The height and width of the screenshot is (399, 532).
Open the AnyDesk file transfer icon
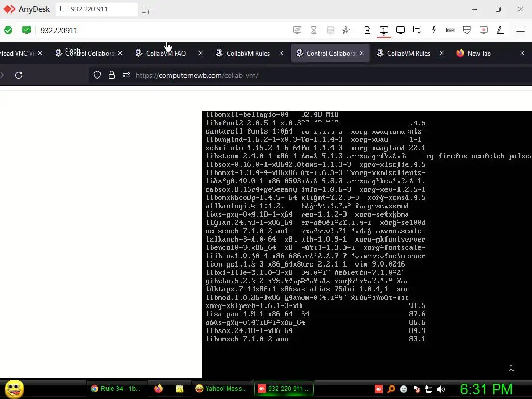pyautogui.click(x=367, y=30)
